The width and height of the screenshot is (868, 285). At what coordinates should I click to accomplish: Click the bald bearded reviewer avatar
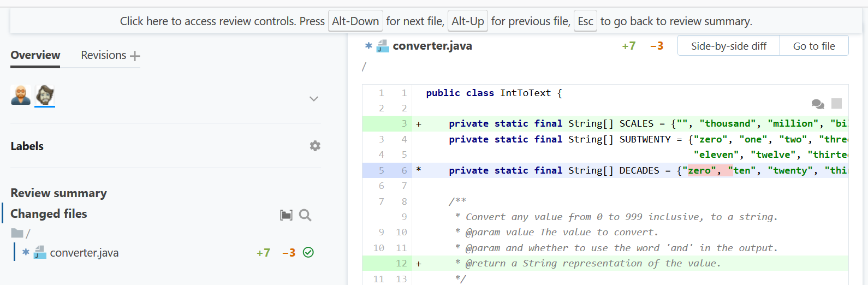coord(21,95)
